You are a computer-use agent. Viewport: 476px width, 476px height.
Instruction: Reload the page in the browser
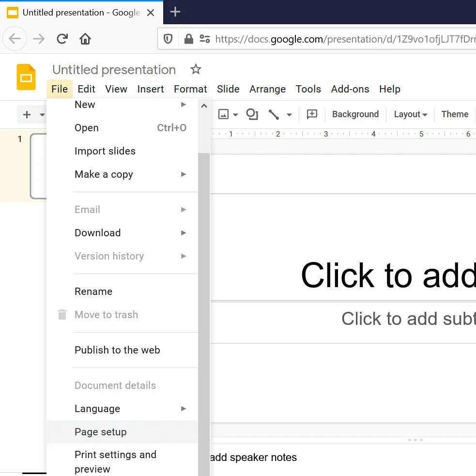click(x=62, y=38)
